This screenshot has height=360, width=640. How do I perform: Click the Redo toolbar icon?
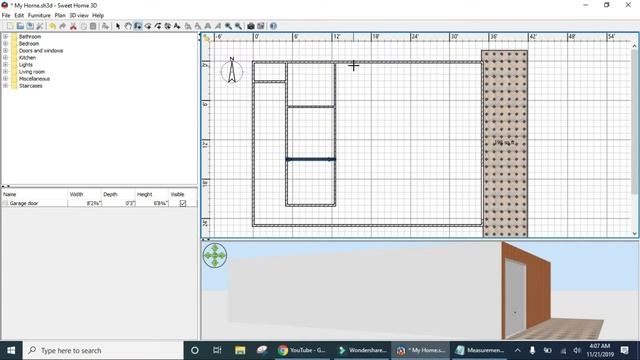tap(62, 26)
